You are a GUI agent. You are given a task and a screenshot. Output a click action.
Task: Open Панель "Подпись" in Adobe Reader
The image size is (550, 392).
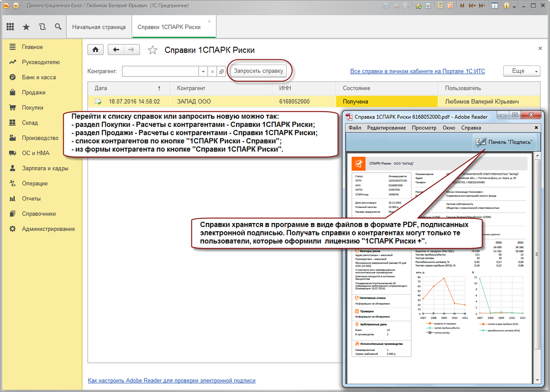pos(504,142)
